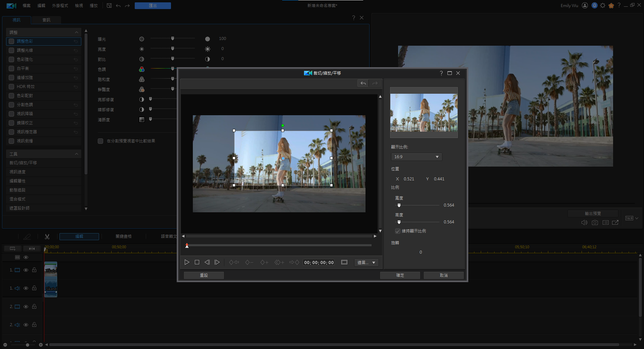Open the 檔案 menu
This screenshot has width=644, height=349.
click(27, 6)
